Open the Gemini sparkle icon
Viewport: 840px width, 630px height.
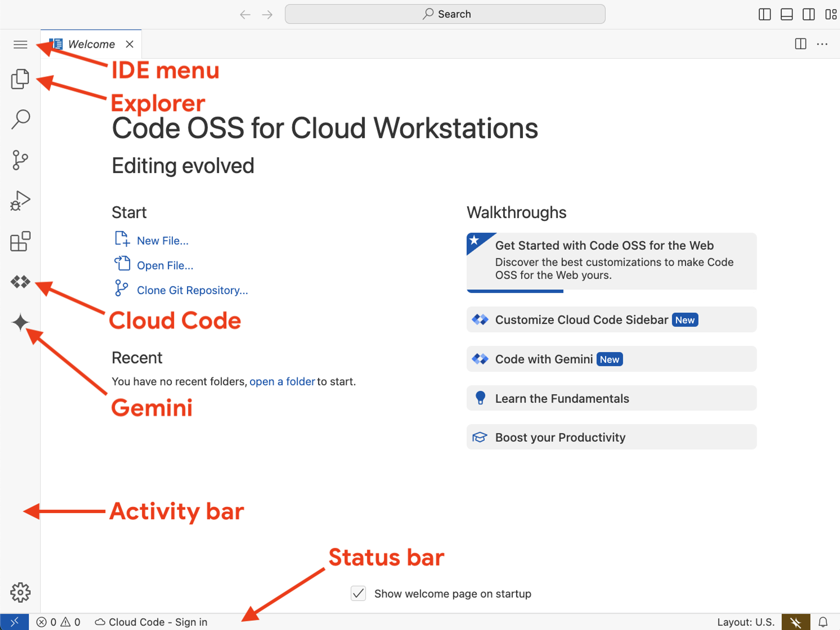click(20, 322)
